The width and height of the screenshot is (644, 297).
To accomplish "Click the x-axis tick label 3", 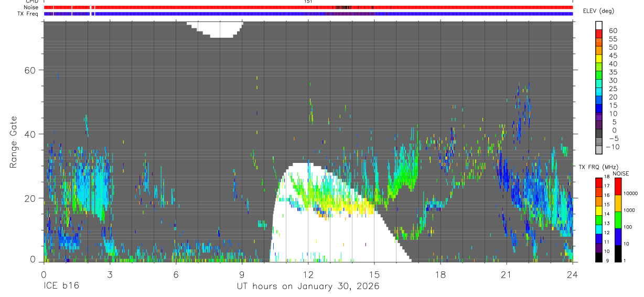I will [x=110, y=274].
